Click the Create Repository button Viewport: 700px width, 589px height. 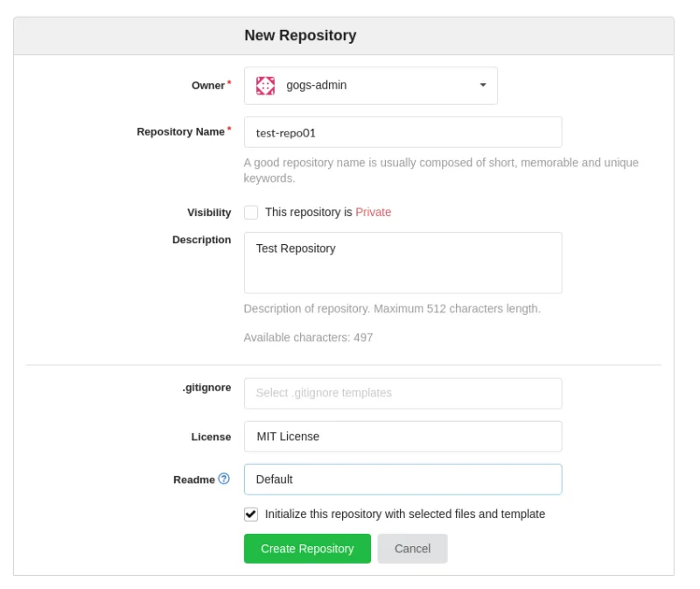(307, 549)
